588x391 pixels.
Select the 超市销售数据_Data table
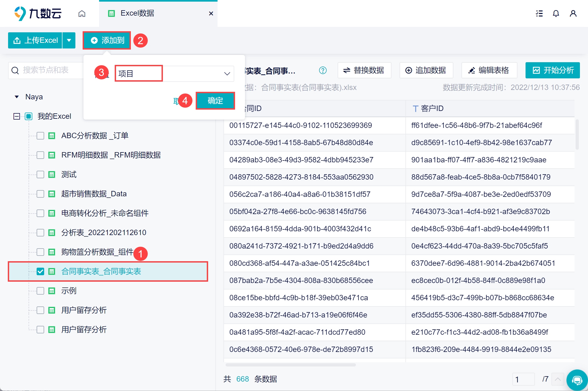click(x=94, y=194)
